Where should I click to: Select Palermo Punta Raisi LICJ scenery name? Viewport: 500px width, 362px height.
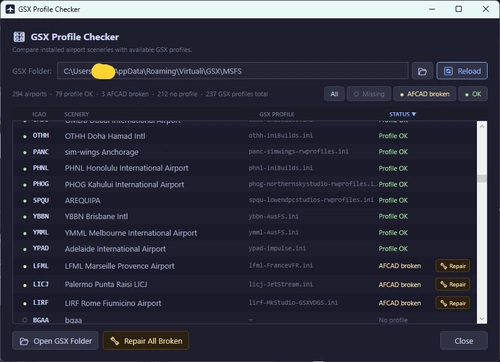click(106, 284)
